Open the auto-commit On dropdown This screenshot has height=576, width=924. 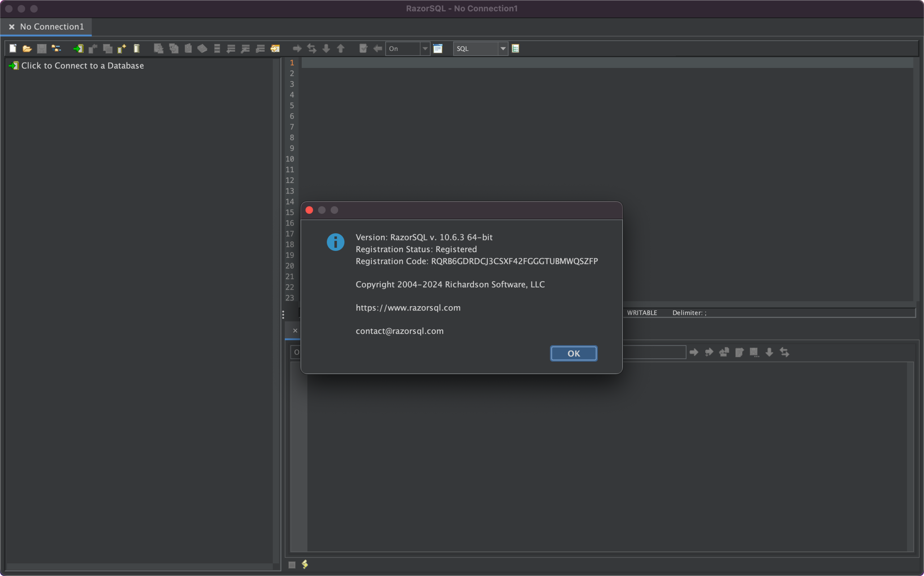[x=425, y=48]
